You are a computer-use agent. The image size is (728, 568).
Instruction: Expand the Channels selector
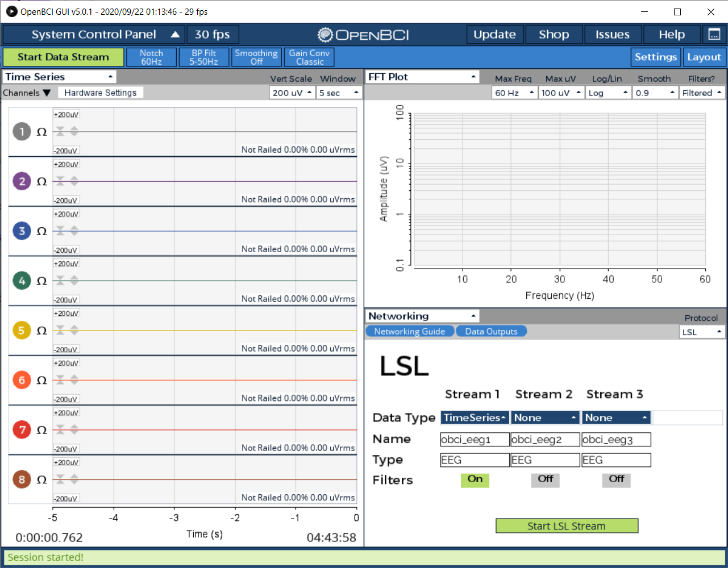pos(27,93)
